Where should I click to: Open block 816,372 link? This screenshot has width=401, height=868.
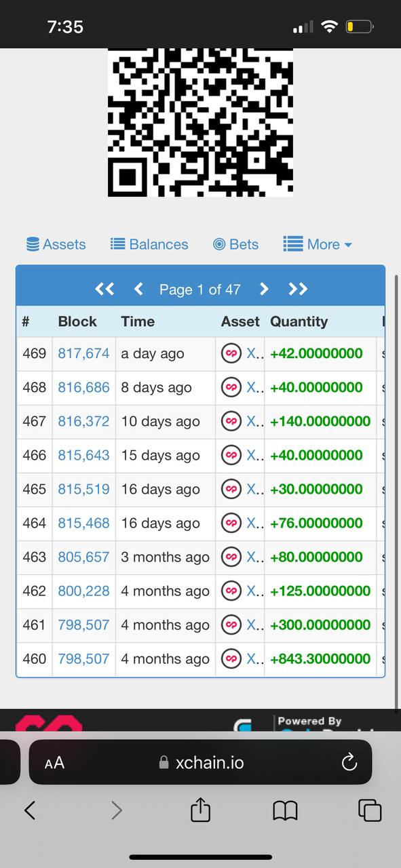(x=83, y=421)
